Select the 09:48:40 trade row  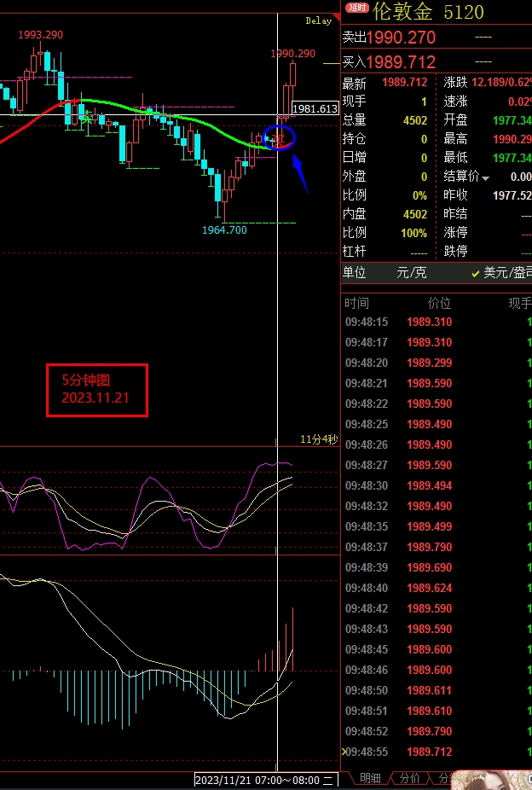tap(437, 588)
